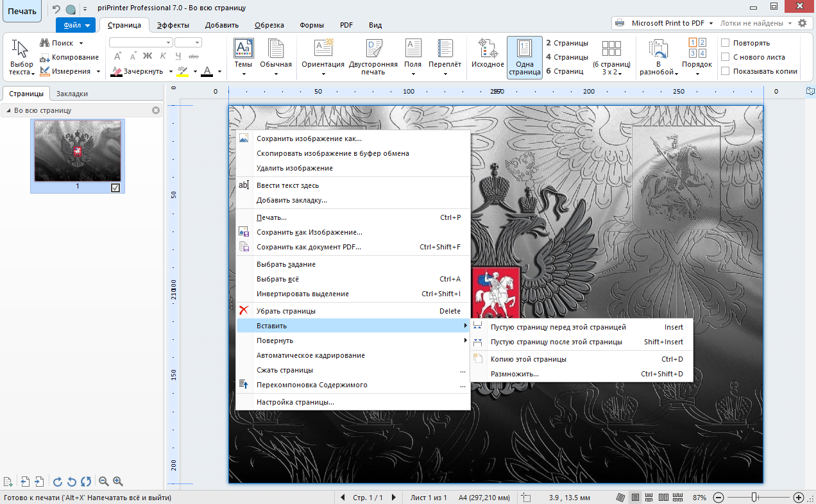Open the Темы themes gallery
The height and width of the screenshot is (504, 816).
pos(243,57)
